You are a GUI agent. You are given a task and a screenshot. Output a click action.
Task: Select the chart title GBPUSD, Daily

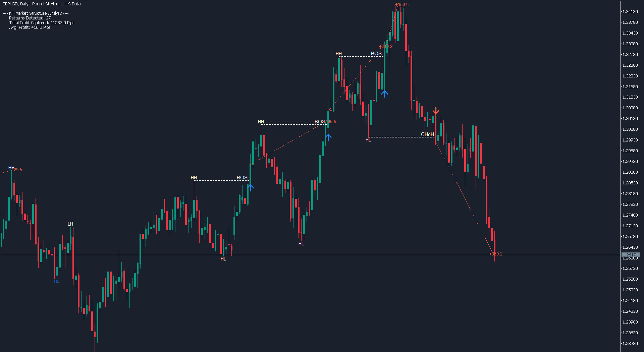click(x=42, y=4)
